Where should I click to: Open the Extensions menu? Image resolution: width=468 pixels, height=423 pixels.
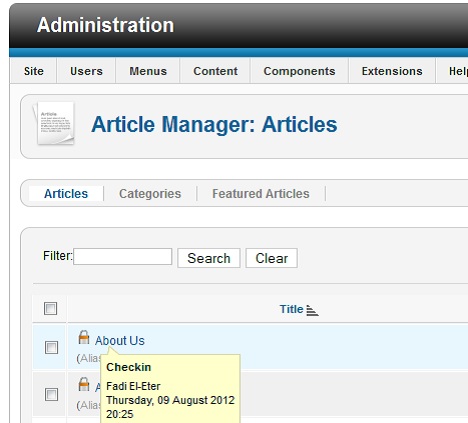tap(392, 71)
